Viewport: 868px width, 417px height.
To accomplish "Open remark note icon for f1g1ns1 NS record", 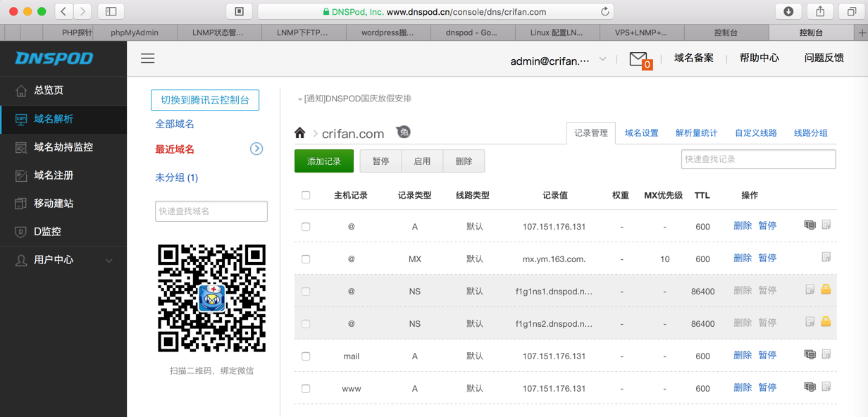I will (810, 290).
